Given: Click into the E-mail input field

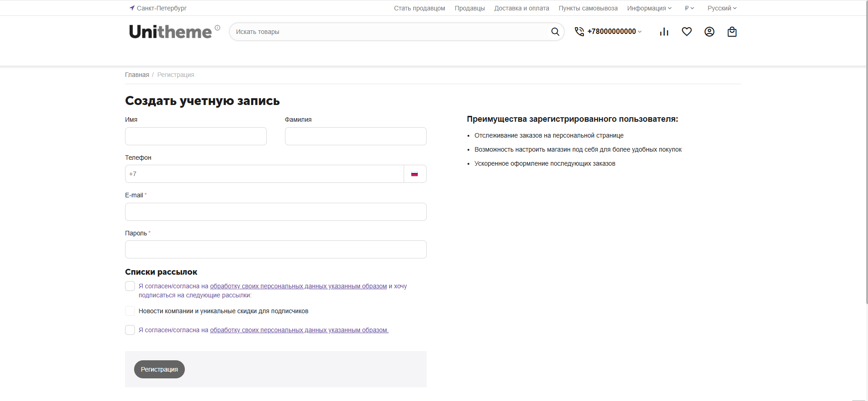Looking at the screenshot, I should 275,212.
